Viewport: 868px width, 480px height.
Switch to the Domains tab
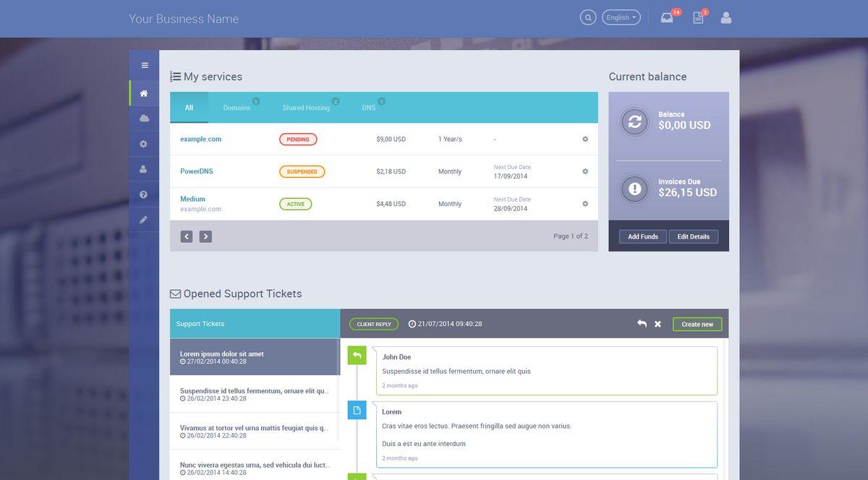pyautogui.click(x=237, y=108)
